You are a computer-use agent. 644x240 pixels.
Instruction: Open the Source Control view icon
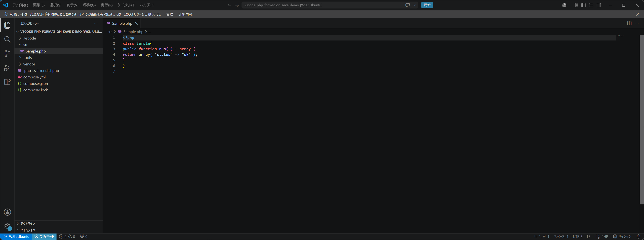(7, 53)
